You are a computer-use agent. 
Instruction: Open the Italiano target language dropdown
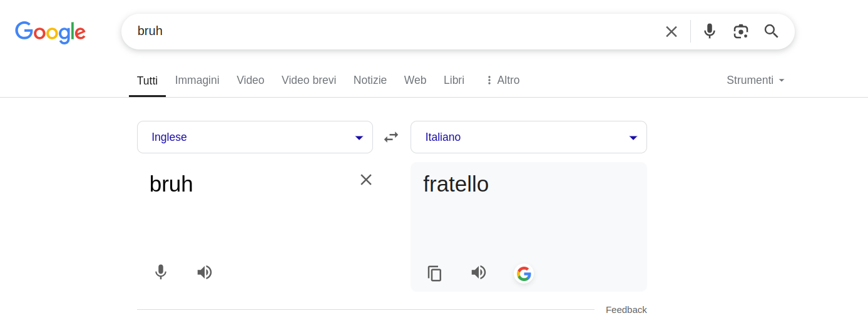(x=528, y=137)
